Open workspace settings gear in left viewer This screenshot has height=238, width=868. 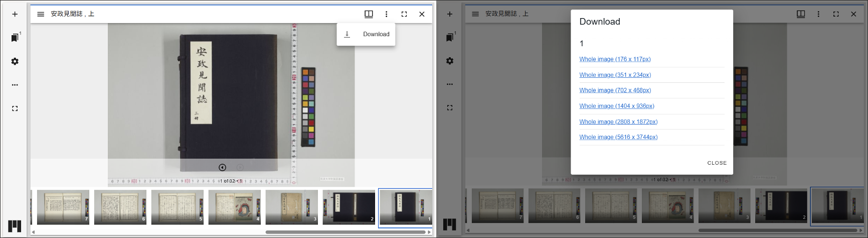tap(15, 61)
